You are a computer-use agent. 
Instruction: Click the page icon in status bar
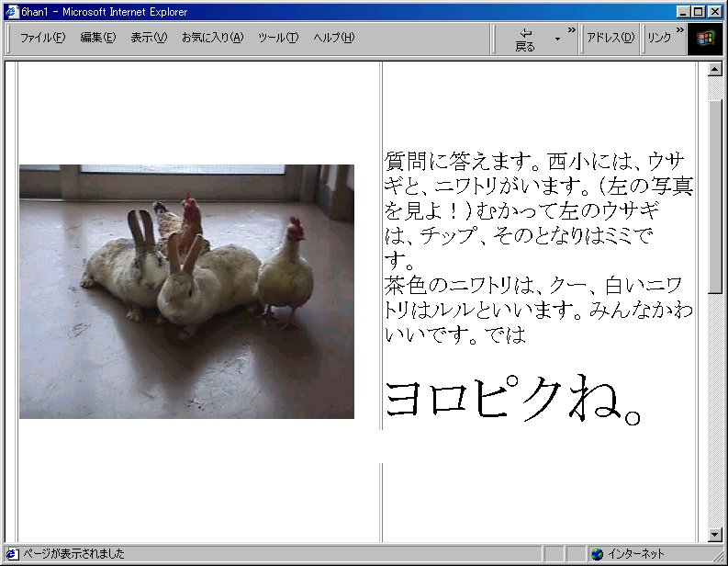pos(12,554)
